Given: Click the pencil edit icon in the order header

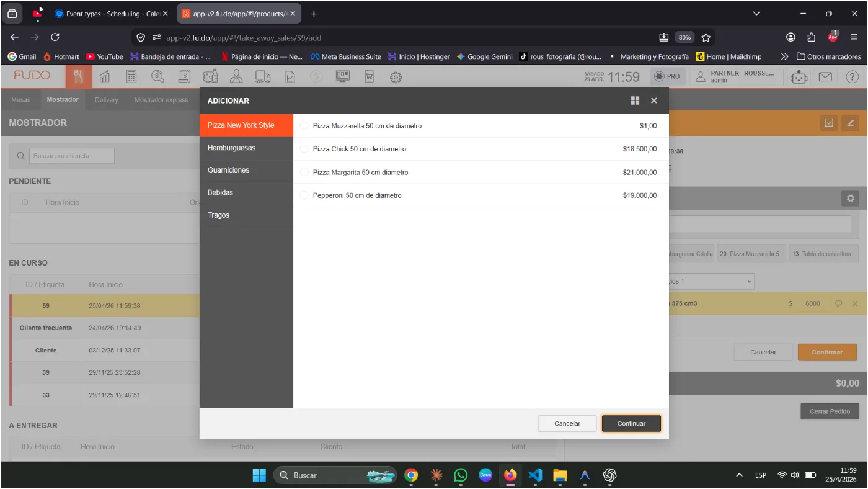Looking at the screenshot, I should pyautogui.click(x=850, y=123).
